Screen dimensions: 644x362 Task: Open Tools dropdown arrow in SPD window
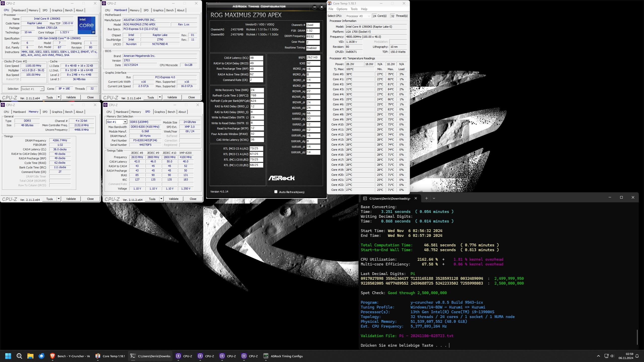[161, 199]
